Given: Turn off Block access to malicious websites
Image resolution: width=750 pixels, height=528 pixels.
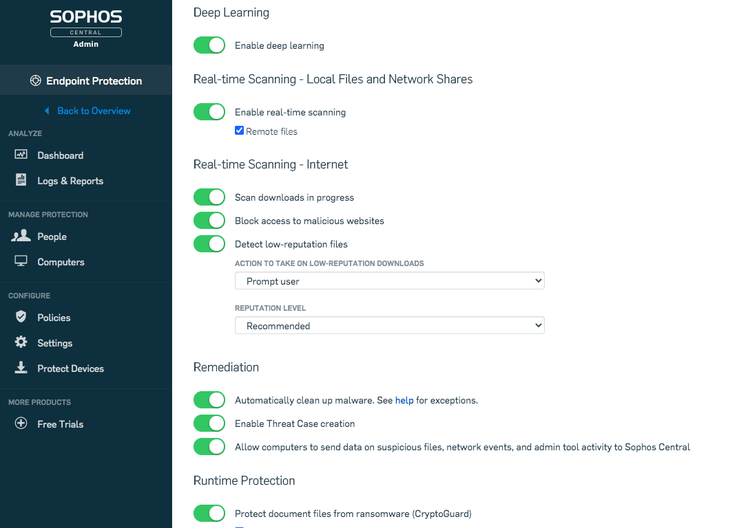Looking at the screenshot, I should (x=209, y=220).
